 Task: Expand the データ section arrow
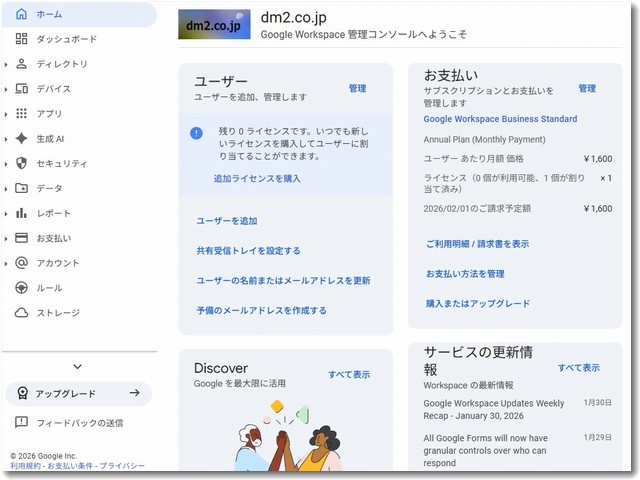tap(6, 189)
